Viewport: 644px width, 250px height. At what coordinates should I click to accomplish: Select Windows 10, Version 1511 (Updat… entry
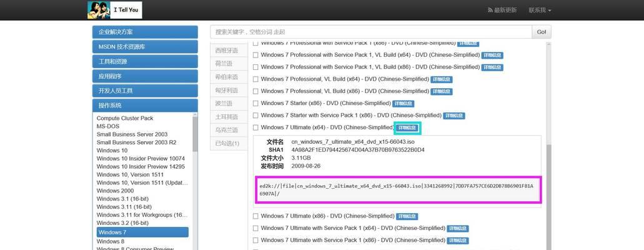click(142, 182)
